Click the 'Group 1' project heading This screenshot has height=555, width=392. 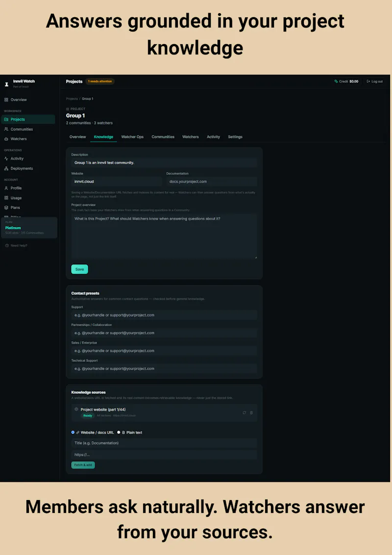(x=75, y=116)
